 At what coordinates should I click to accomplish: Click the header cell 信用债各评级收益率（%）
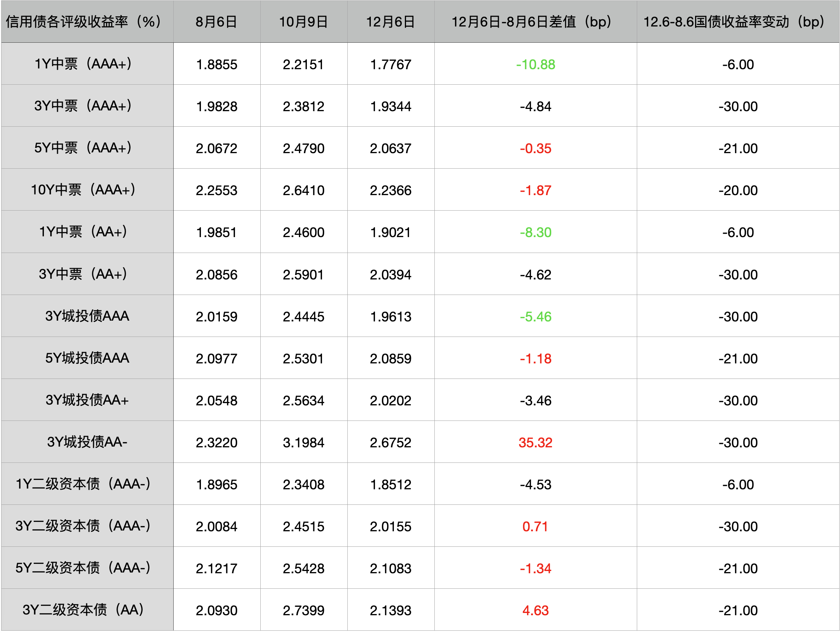coord(87,22)
